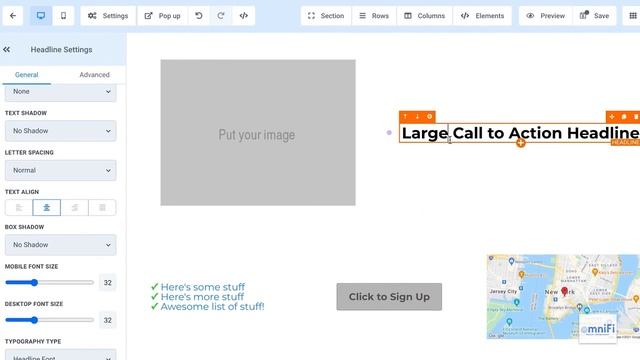Image resolution: width=640 pixels, height=360 pixels.
Task: Adjust the Mobile Font Size slider
Action: tap(49, 282)
